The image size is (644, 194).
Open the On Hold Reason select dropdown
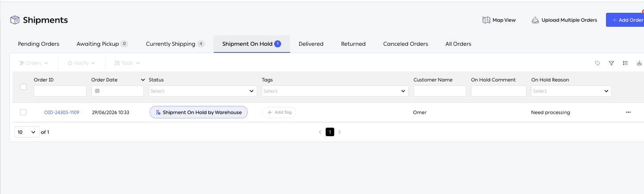tap(571, 91)
